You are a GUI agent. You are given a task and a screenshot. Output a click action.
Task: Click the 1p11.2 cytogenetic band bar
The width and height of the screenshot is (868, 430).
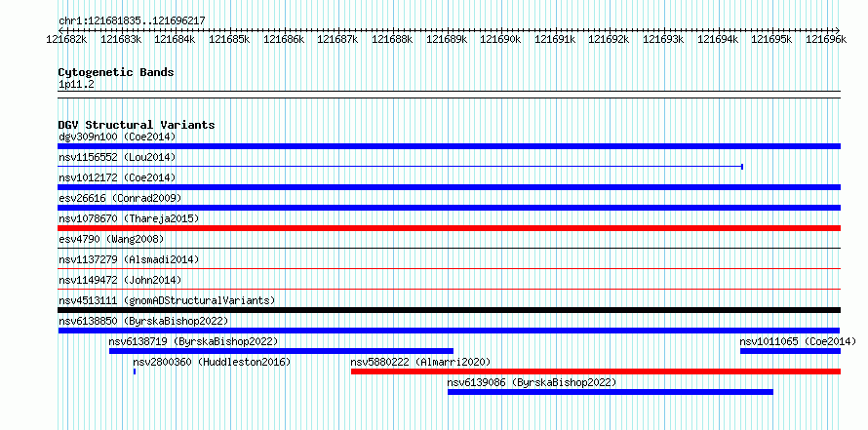[449, 95]
